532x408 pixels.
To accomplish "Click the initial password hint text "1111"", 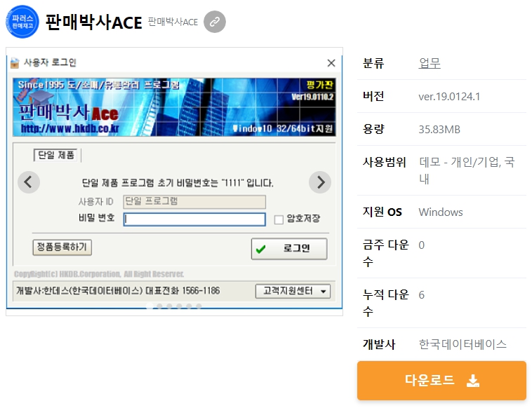I will pyautogui.click(x=178, y=183).
